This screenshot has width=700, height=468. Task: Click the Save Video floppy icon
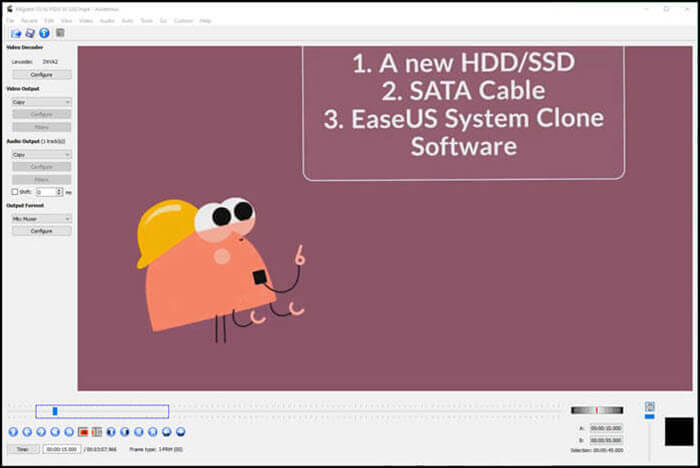point(30,33)
